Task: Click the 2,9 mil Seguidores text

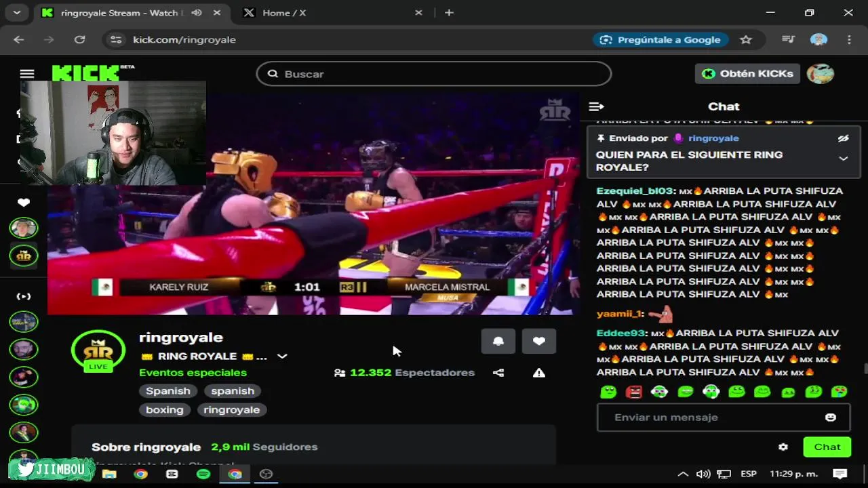Action: coord(264,447)
